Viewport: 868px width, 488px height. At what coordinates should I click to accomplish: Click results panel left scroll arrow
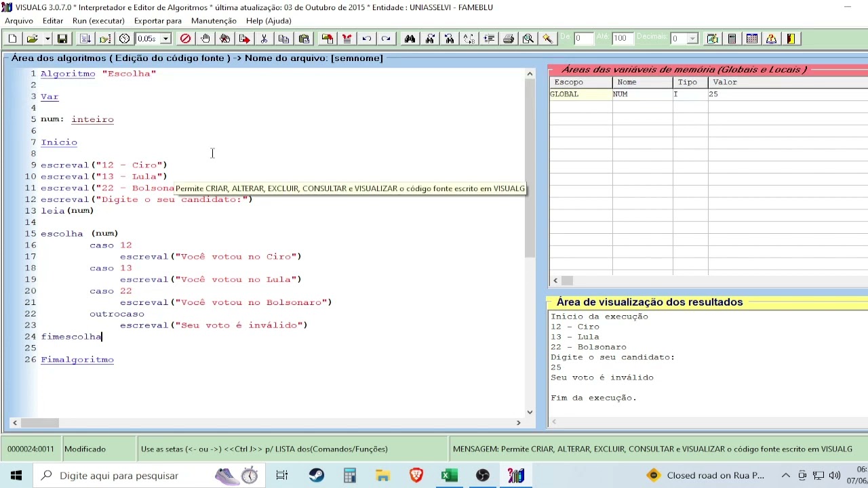(554, 422)
